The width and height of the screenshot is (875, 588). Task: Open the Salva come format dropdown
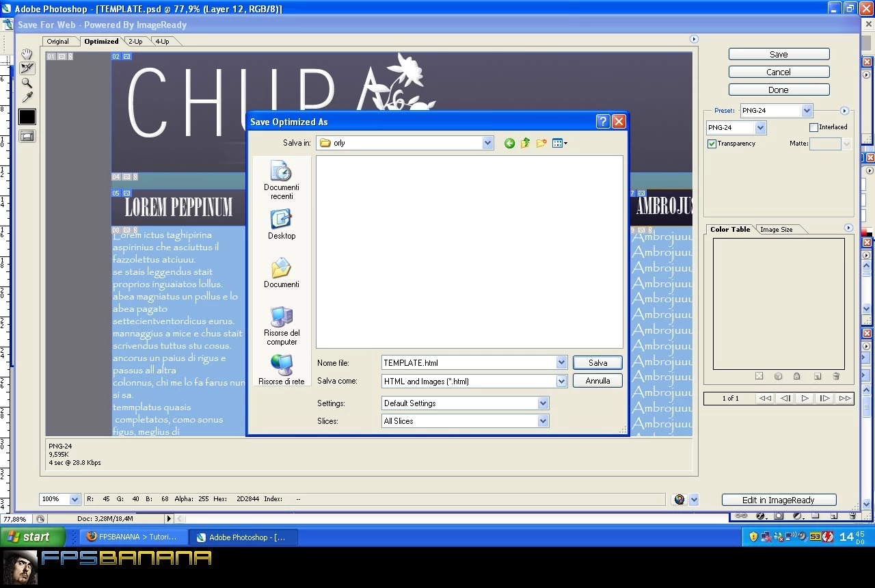[561, 381]
